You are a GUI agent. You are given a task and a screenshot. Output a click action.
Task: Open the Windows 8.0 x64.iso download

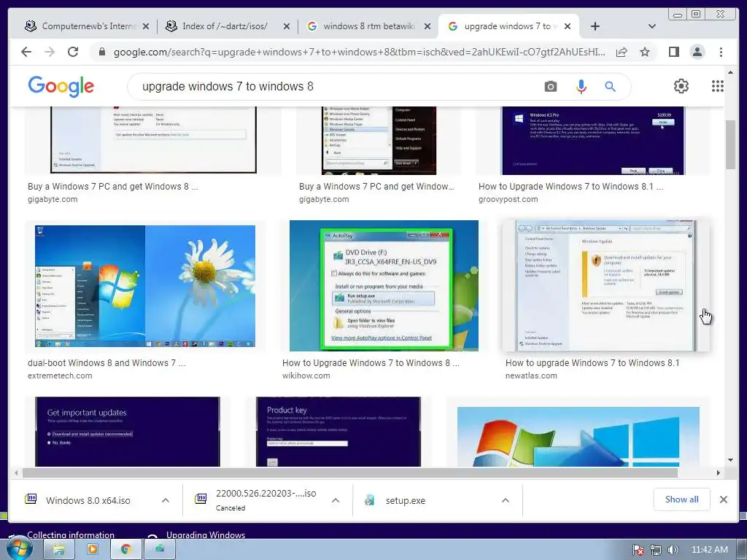[88, 500]
